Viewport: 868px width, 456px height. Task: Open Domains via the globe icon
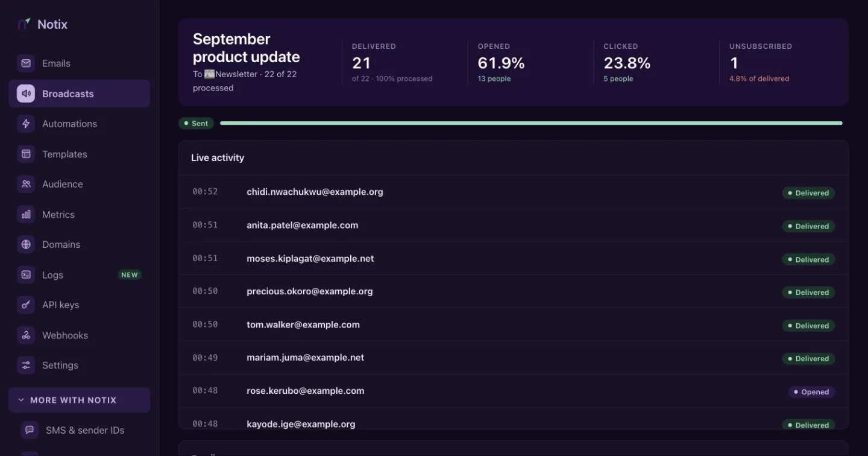pyautogui.click(x=26, y=244)
